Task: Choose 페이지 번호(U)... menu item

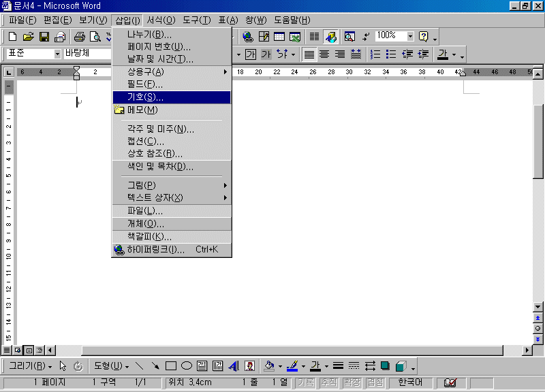Action: (x=172, y=46)
